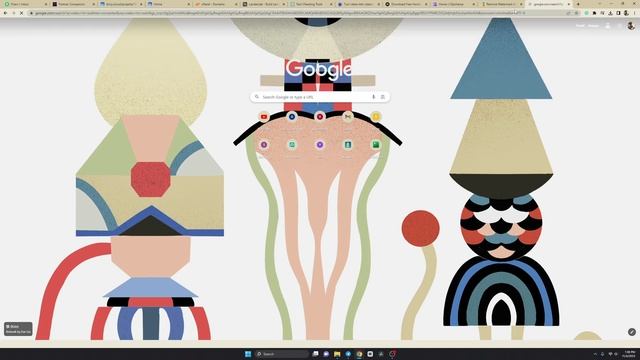
Task: Bookmark this page with the star icon
Action: [576, 13]
